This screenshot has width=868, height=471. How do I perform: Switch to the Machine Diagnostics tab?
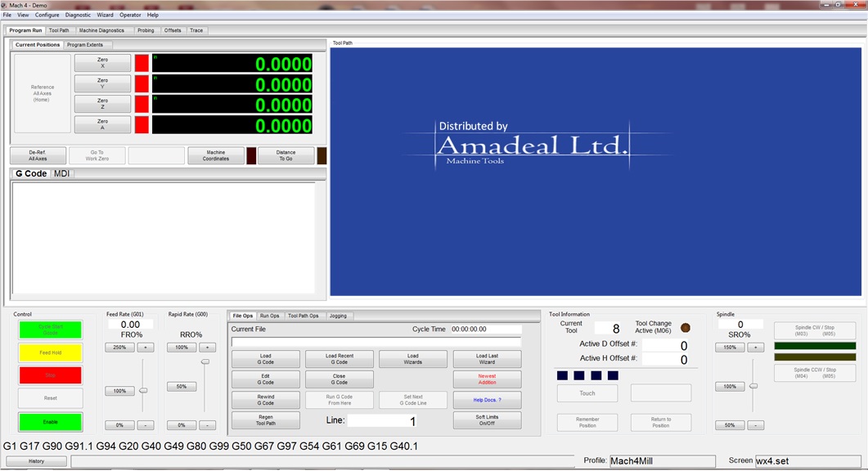(x=101, y=30)
